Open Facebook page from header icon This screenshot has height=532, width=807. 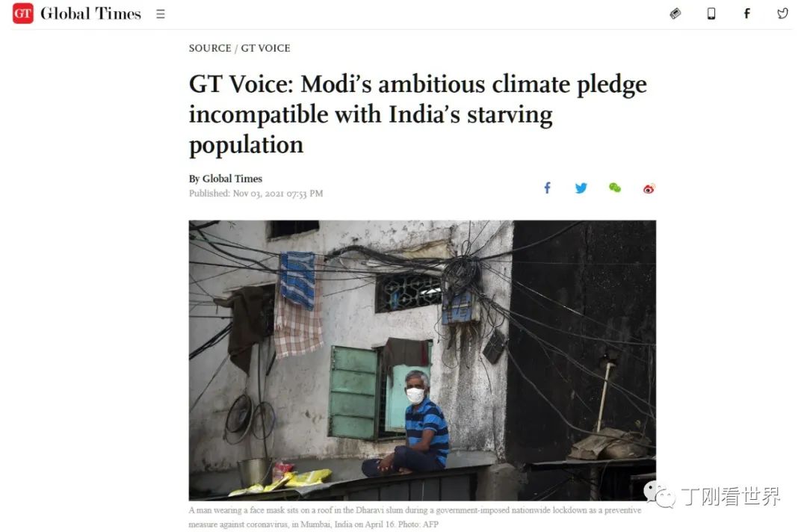pos(746,13)
